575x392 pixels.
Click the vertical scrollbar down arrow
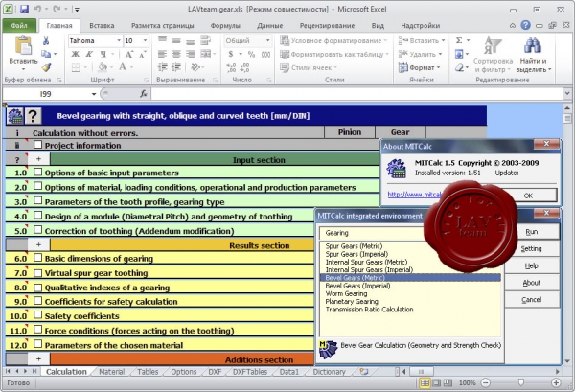click(x=567, y=361)
